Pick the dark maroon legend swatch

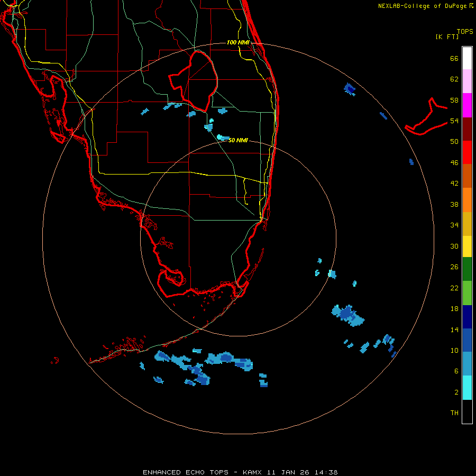467,129
